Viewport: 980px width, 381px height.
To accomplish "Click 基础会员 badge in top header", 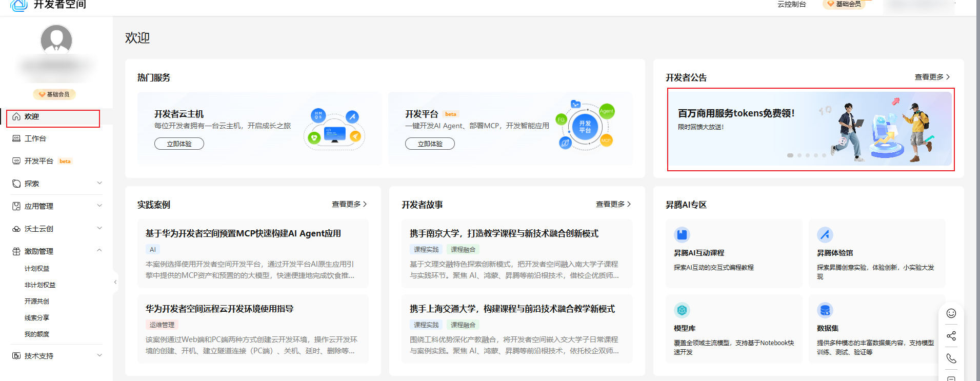I will 844,4.
